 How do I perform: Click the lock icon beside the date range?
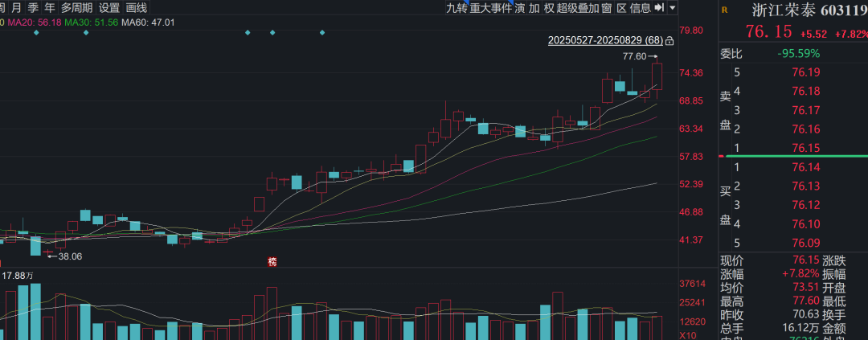coord(669,40)
